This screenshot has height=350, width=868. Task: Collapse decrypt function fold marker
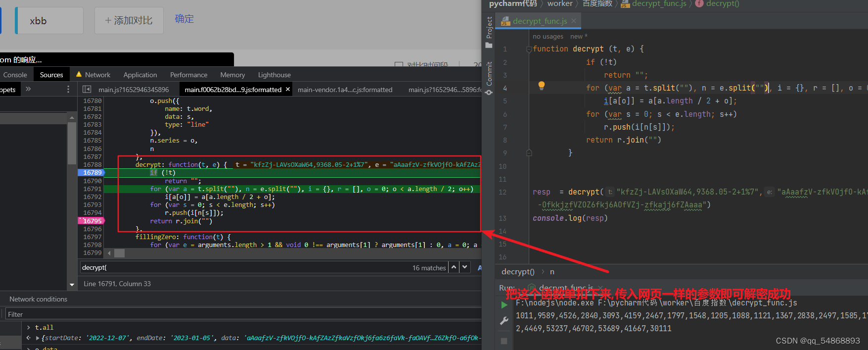[529, 49]
